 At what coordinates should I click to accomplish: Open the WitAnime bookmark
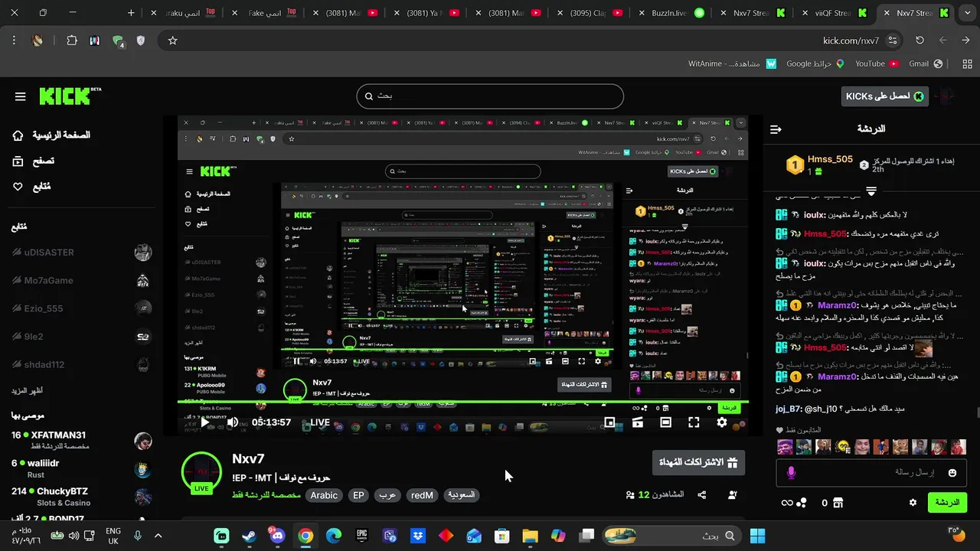click(x=733, y=64)
